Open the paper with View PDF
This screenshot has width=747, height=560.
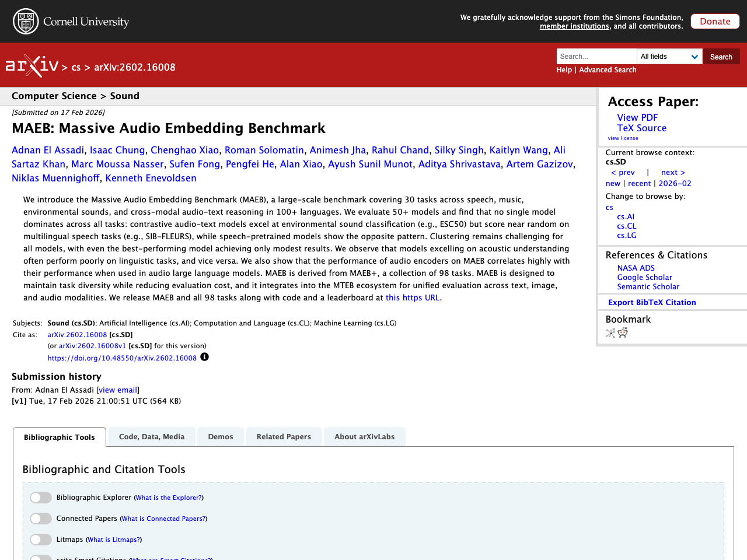(x=637, y=117)
